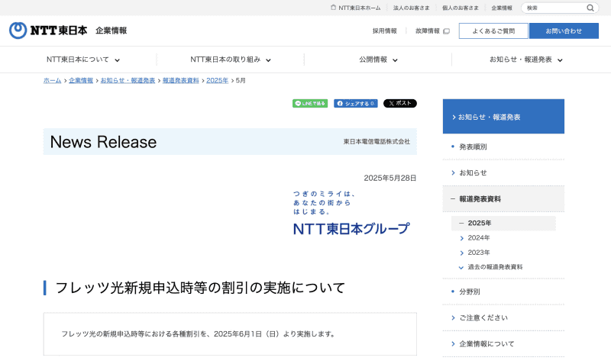Click the 発表順別 sidebar heading
The height and width of the screenshot is (364, 611).
click(x=473, y=147)
